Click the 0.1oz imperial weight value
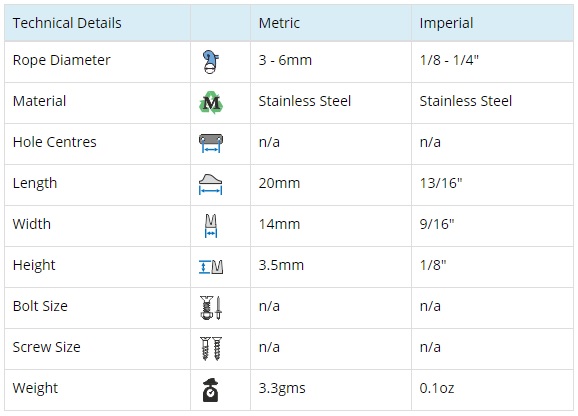 pos(437,388)
